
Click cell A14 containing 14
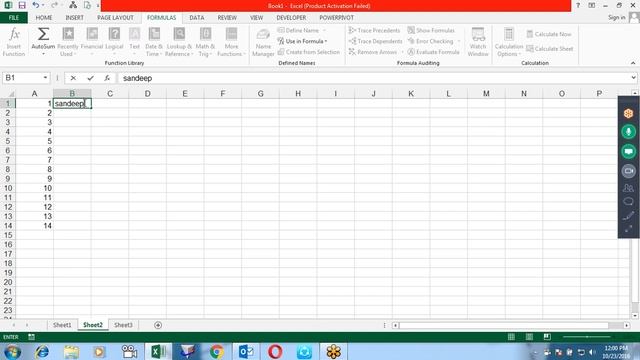(34, 226)
